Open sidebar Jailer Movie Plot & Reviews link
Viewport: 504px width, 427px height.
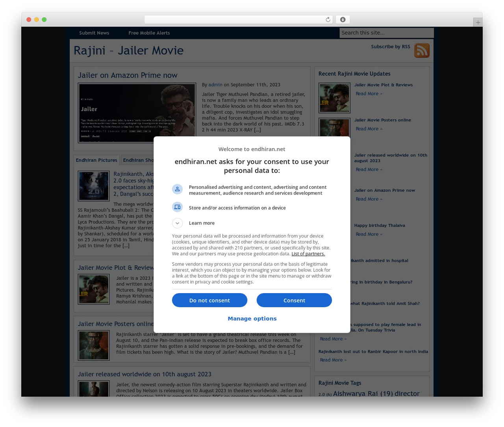tap(384, 85)
